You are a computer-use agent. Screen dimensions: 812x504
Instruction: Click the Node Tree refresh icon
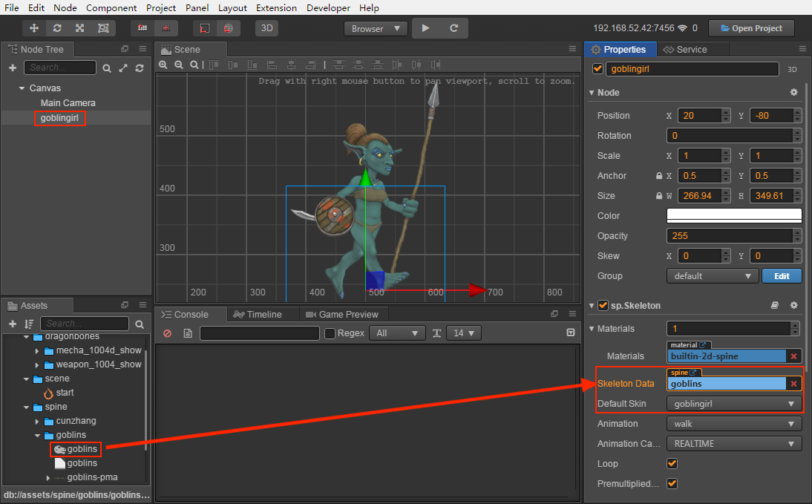pos(140,68)
